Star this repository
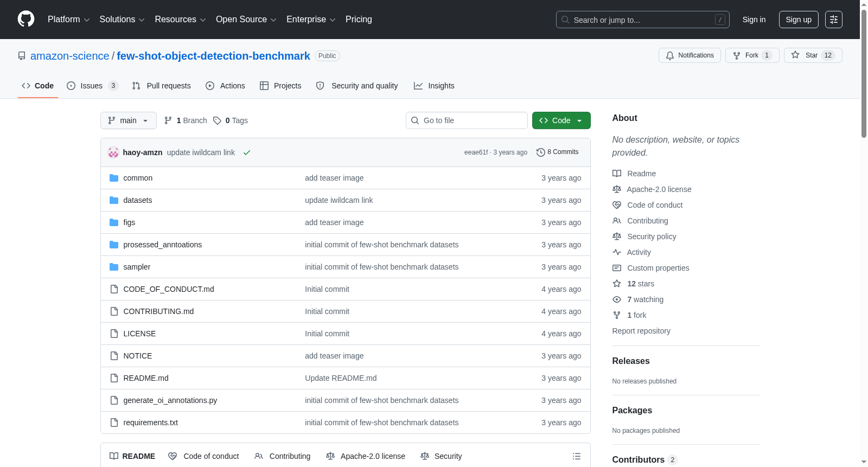 [x=813, y=55]
